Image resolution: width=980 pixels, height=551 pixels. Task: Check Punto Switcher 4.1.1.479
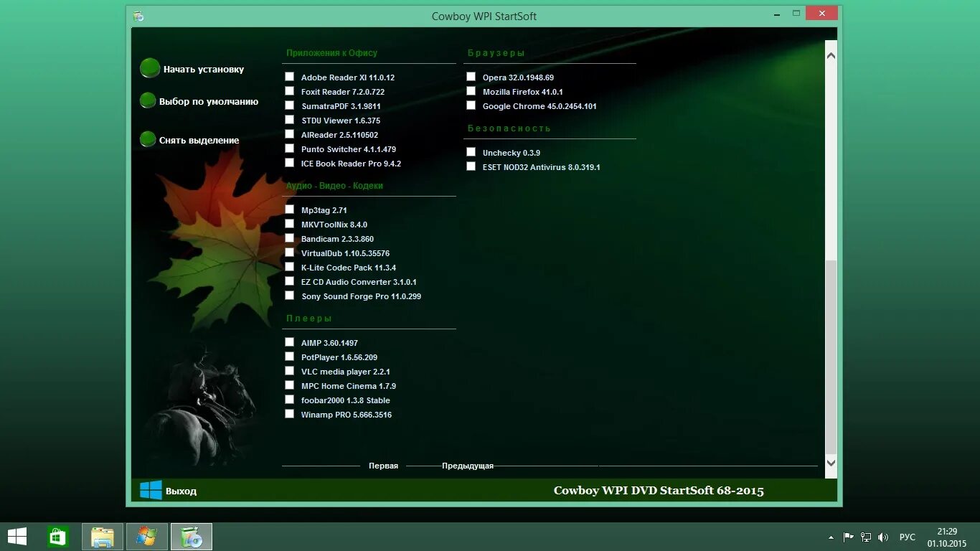point(290,149)
